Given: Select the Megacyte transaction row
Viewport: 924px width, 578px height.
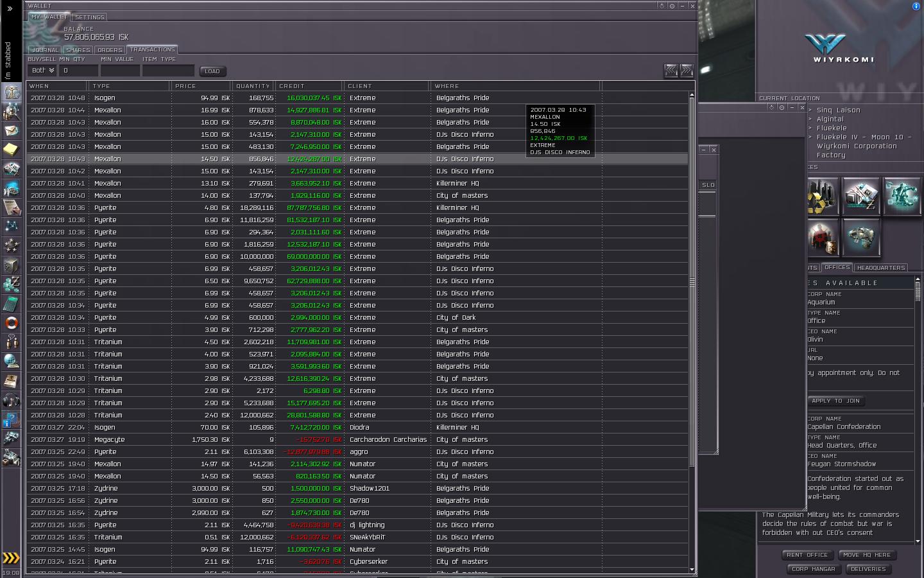Looking at the screenshot, I should tap(357, 440).
